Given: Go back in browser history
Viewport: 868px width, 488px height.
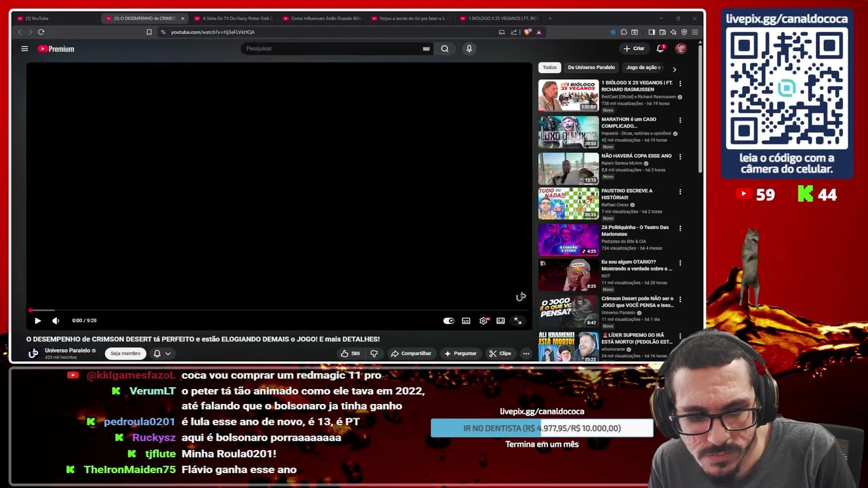Looking at the screenshot, I should [x=19, y=32].
